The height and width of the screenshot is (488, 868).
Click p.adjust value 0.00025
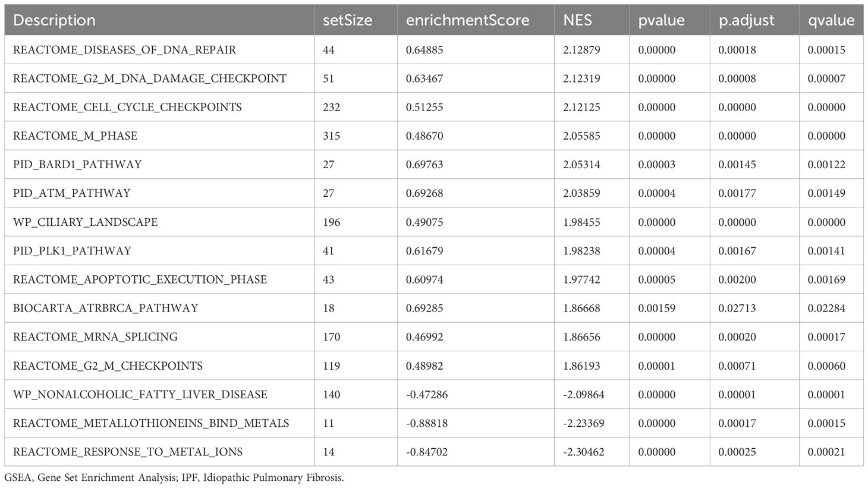(x=737, y=452)
